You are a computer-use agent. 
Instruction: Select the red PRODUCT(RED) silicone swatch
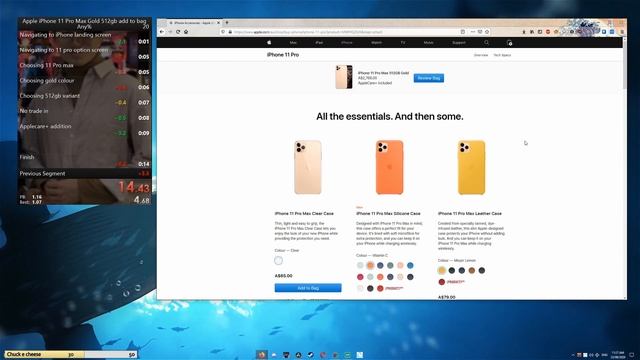[380, 288]
